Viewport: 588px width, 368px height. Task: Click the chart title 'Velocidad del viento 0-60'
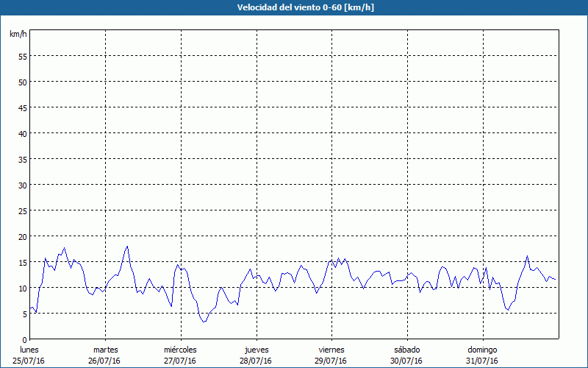(x=293, y=8)
